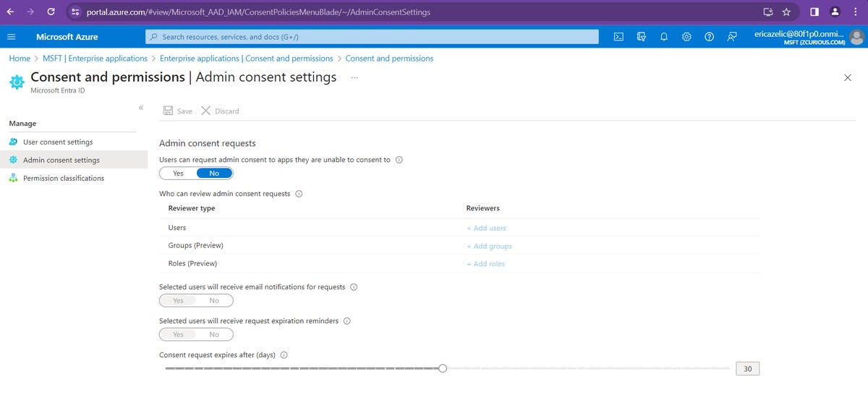Click the install app icon in address bar
868x394 pixels.
click(x=768, y=12)
